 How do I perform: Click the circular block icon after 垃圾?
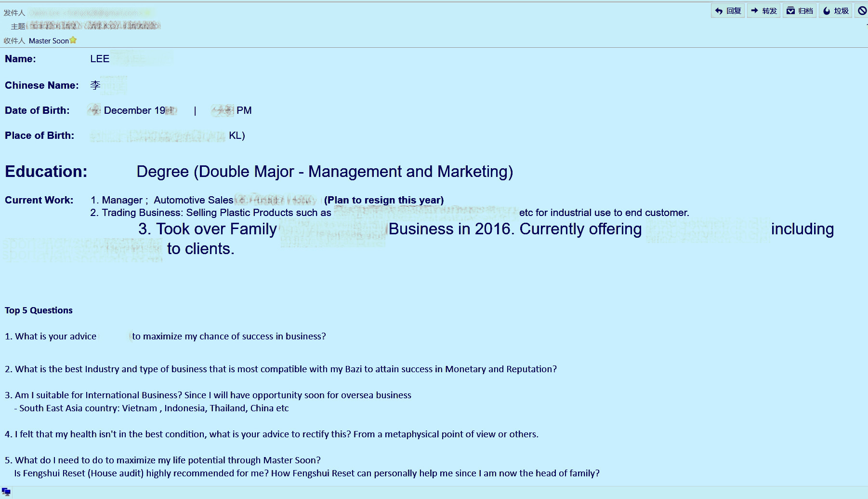click(862, 11)
